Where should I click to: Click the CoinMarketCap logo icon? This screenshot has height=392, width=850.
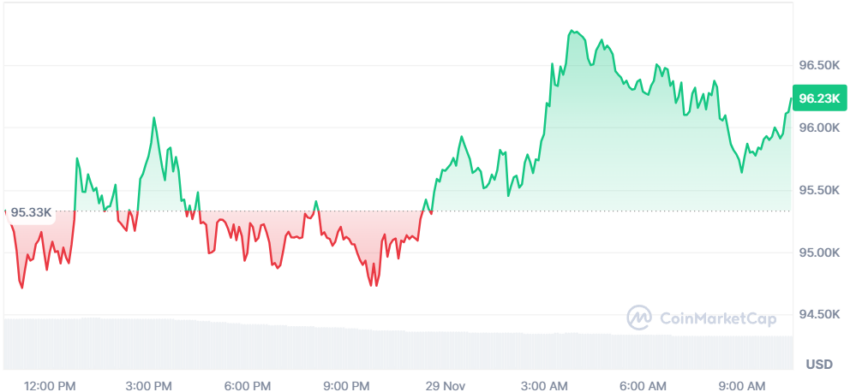tap(640, 318)
